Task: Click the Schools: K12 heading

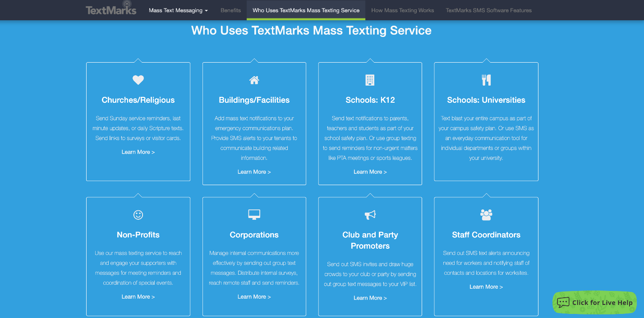Action: [370, 100]
